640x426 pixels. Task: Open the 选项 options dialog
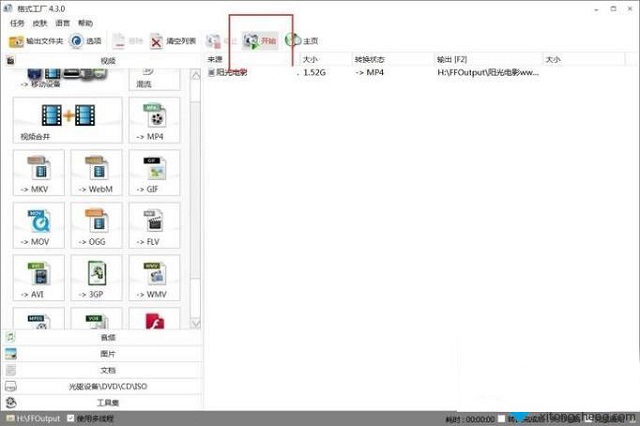(85, 41)
